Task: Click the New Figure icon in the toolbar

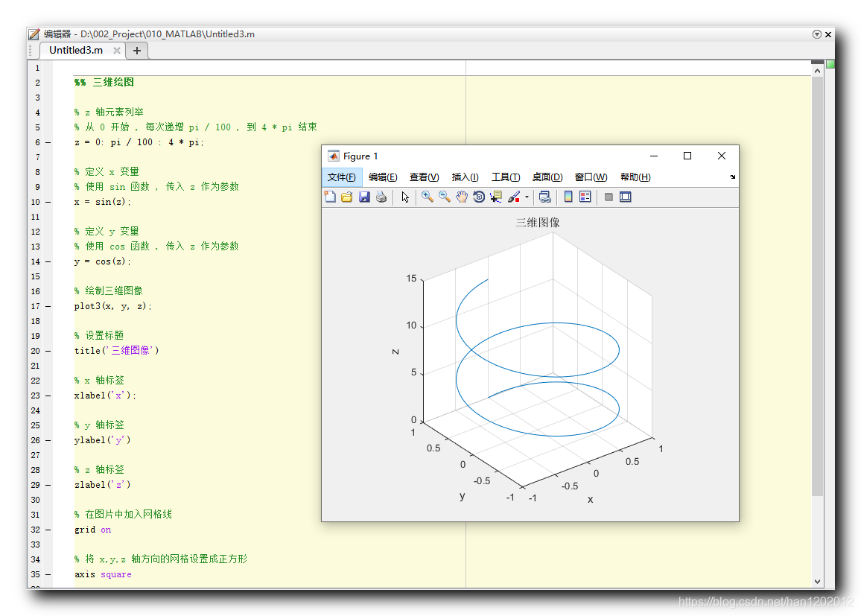Action: [x=330, y=197]
